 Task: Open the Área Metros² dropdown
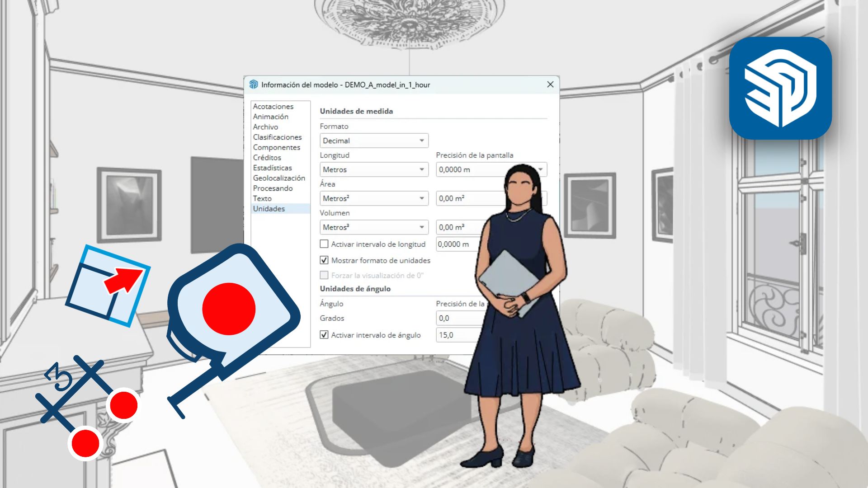click(374, 198)
